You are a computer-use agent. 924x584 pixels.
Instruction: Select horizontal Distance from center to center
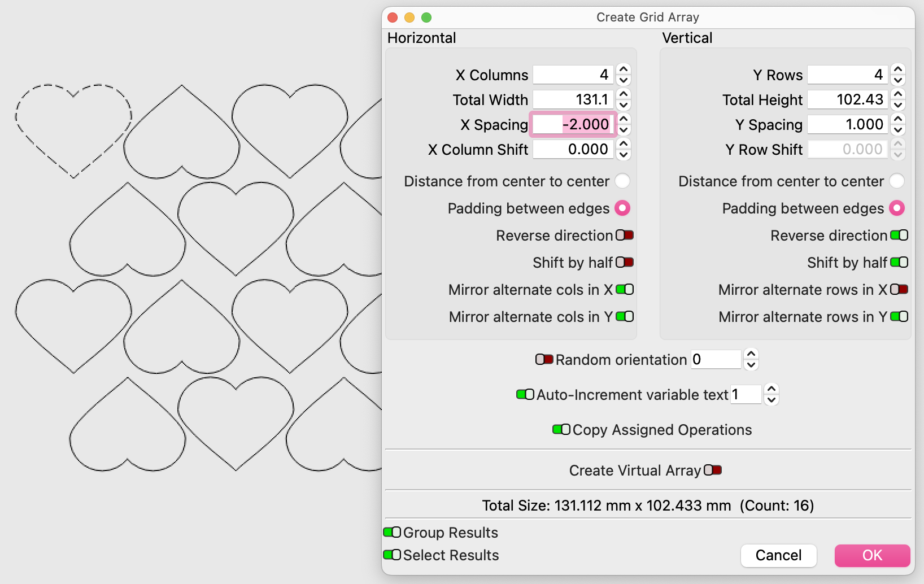point(622,181)
